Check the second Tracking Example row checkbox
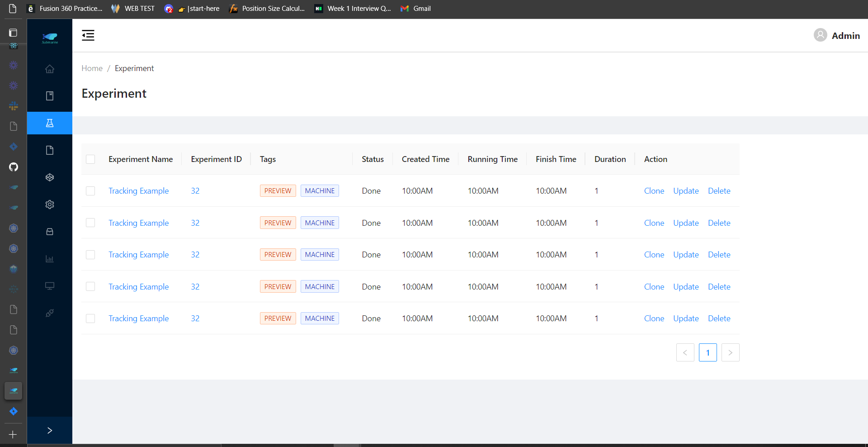 pyautogui.click(x=90, y=223)
